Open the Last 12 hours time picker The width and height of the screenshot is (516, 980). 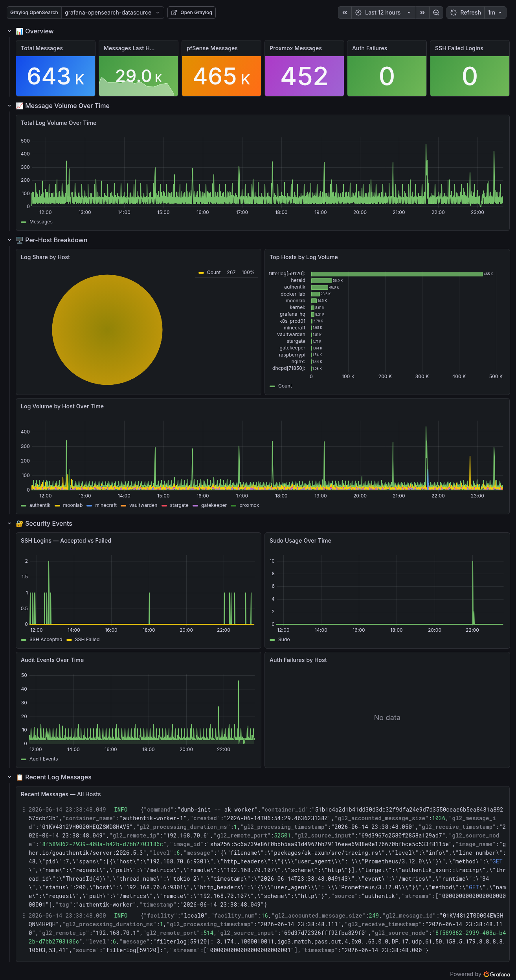click(x=383, y=13)
